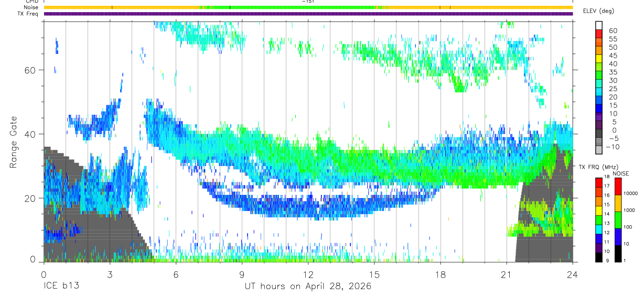Select the dark gray segment of ELEV bar
Image resolution: width=644 pixels, height=297 pixels.
click(599, 134)
